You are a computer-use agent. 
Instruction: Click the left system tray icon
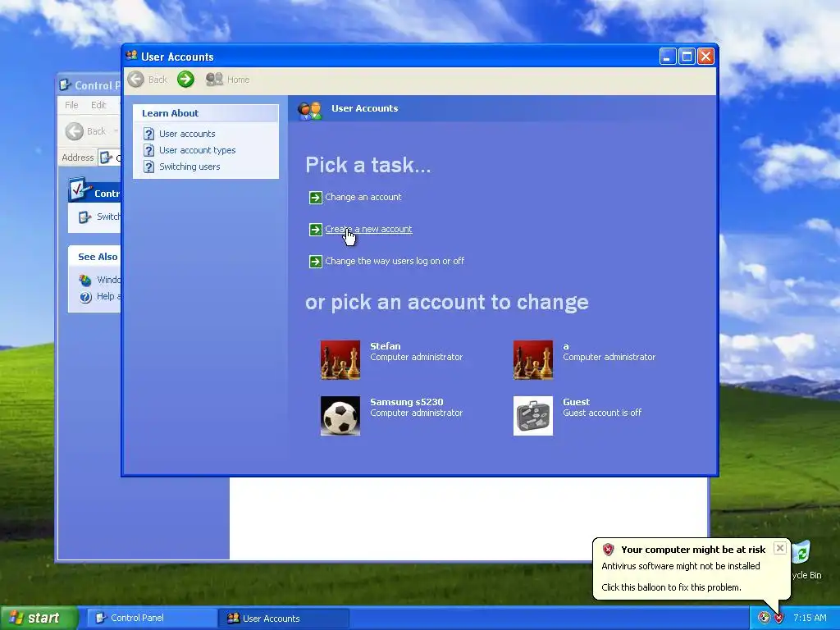[764, 618]
